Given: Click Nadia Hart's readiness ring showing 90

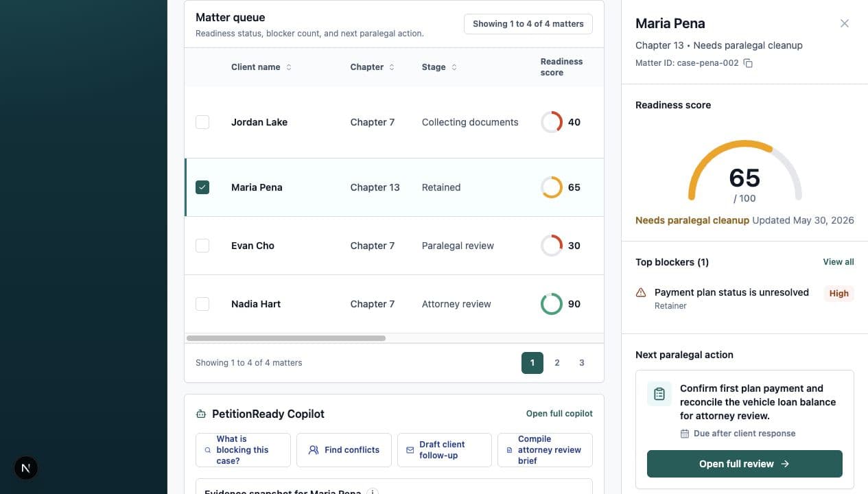Looking at the screenshot, I should coord(552,304).
